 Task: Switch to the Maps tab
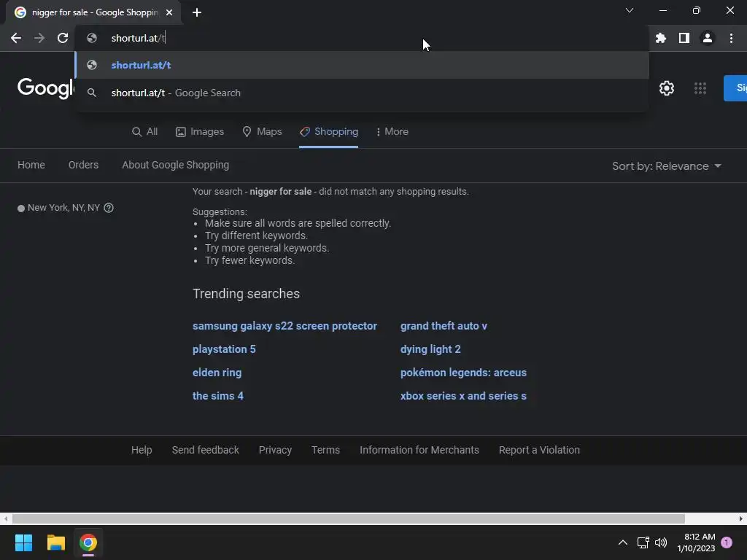(x=262, y=132)
